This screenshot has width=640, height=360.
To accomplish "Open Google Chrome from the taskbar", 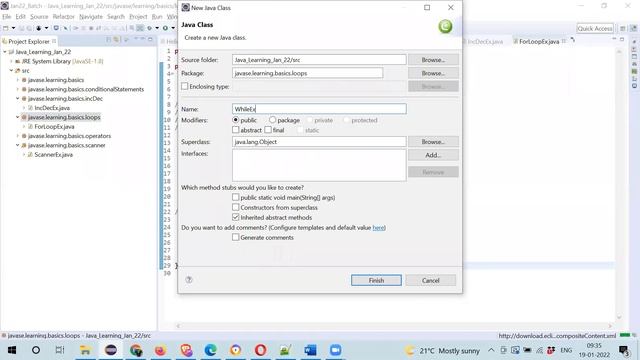I will point(136,350).
